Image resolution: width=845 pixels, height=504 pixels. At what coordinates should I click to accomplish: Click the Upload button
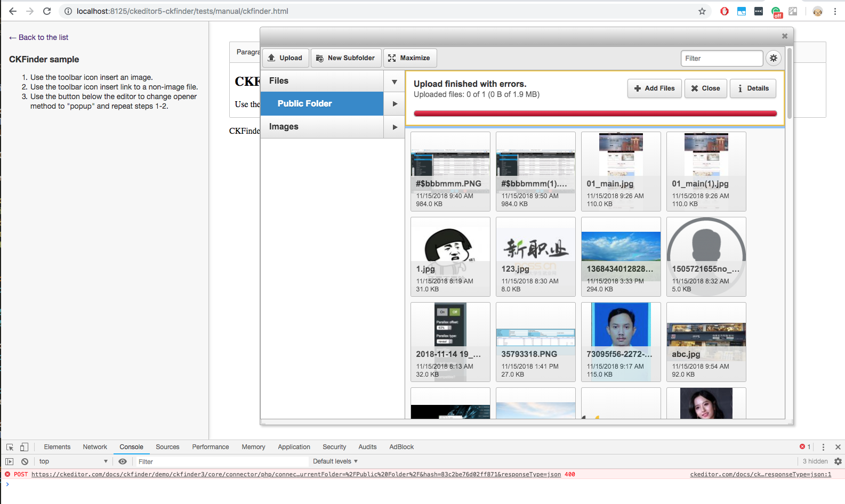click(x=286, y=58)
